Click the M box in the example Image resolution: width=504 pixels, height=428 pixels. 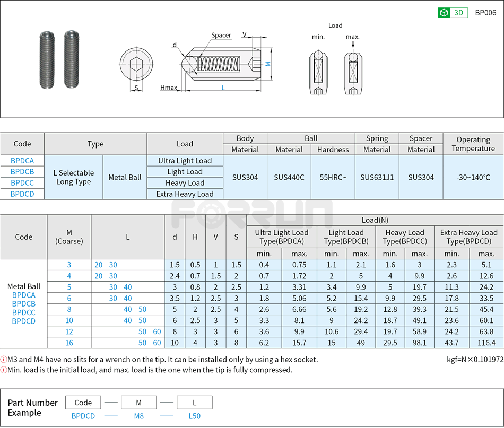[x=138, y=402]
